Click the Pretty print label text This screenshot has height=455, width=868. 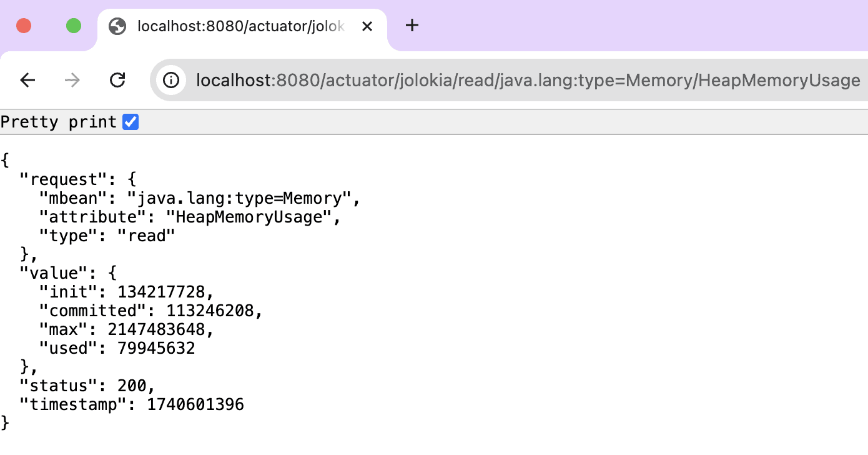click(x=59, y=122)
